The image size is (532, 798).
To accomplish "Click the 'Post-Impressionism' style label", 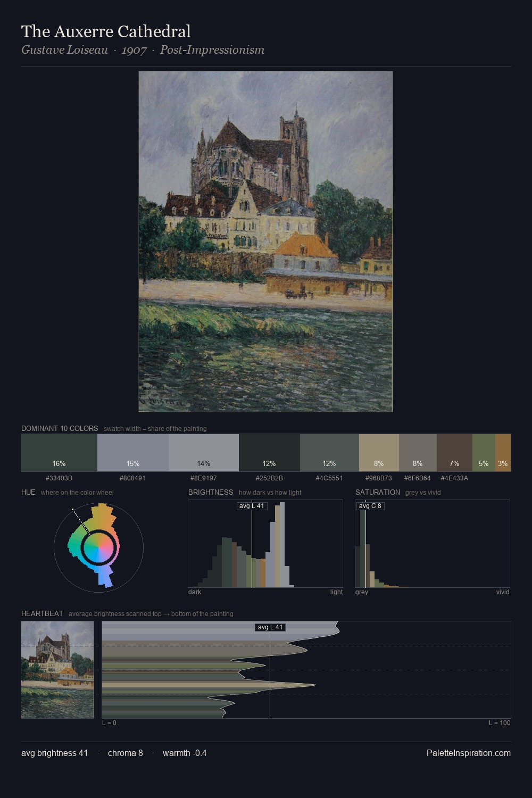I will click(x=212, y=50).
